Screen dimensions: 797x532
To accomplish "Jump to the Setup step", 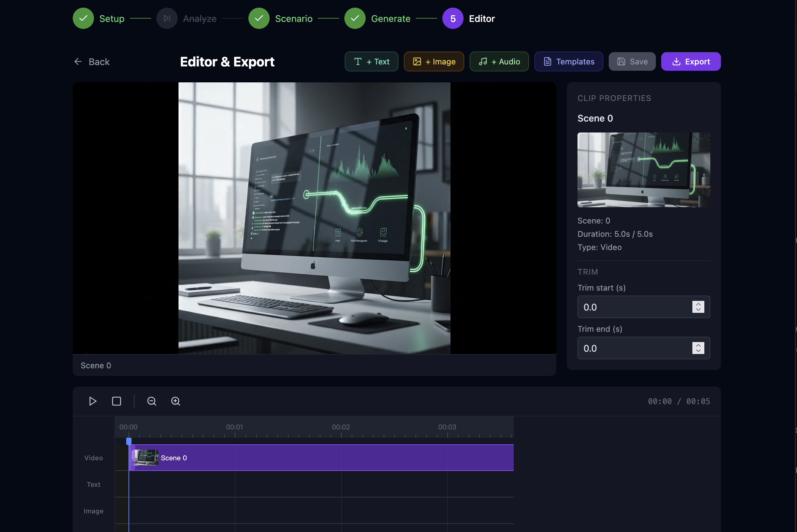I will click(x=83, y=18).
